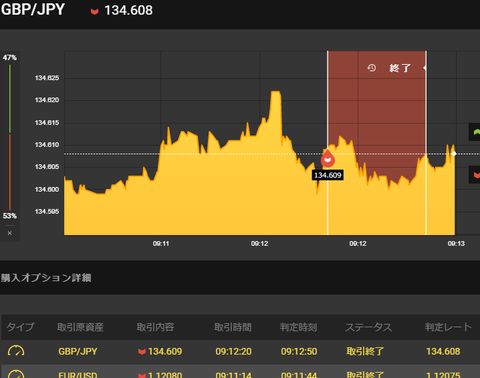Click the green portion of sentiment bar
Image resolution: width=480 pixels, height=378 pixels.
(x=10, y=99)
